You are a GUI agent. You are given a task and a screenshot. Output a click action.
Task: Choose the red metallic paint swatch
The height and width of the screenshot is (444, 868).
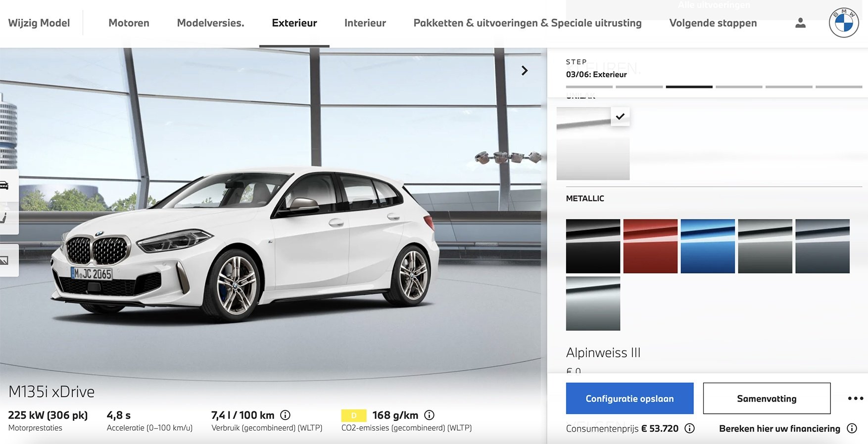pos(650,246)
